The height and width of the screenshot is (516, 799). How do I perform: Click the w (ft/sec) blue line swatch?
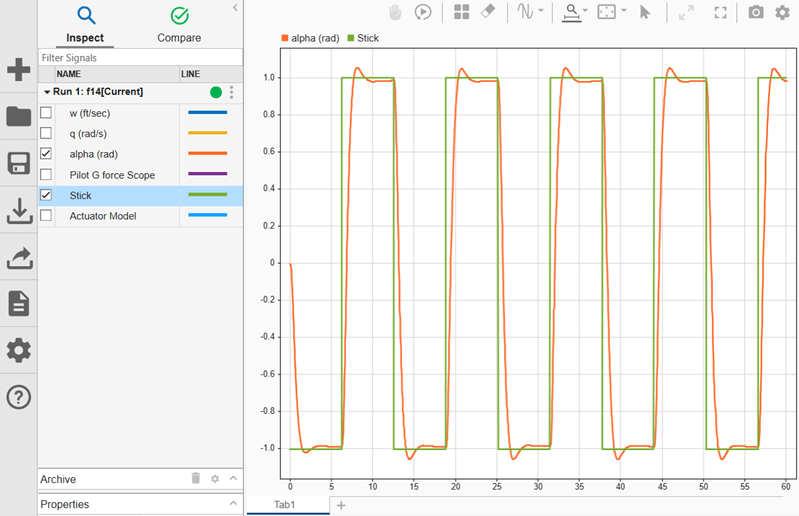[x=207, y=113]
